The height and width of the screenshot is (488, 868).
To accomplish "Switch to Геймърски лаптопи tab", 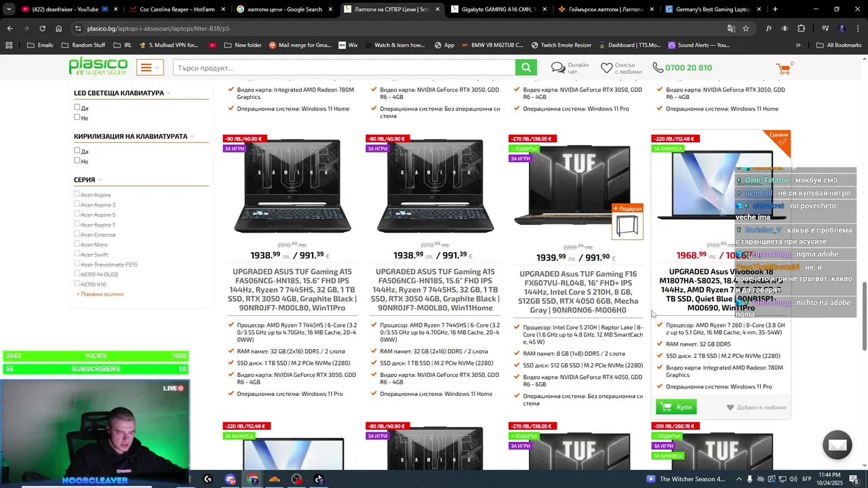I will [606, 9].
